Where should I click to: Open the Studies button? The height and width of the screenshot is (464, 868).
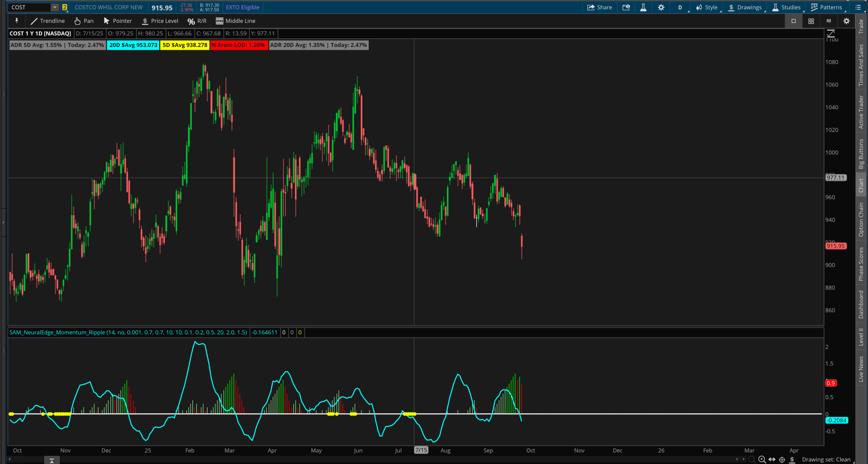tap(786, 7)
